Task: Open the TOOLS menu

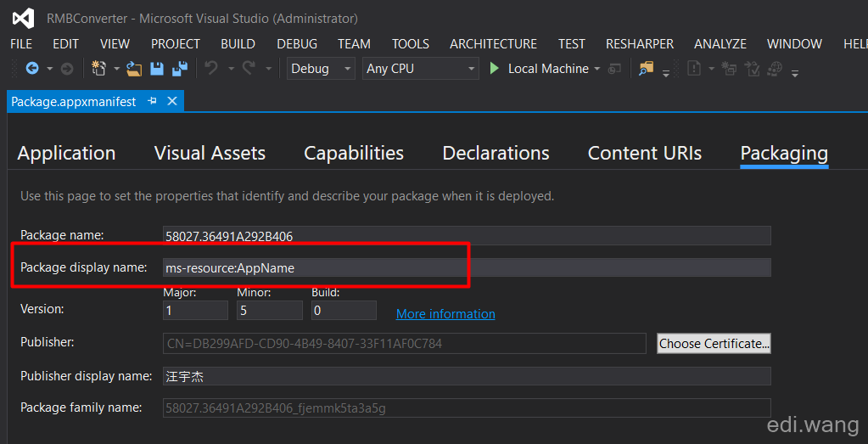Action: [x=411, y=44]
